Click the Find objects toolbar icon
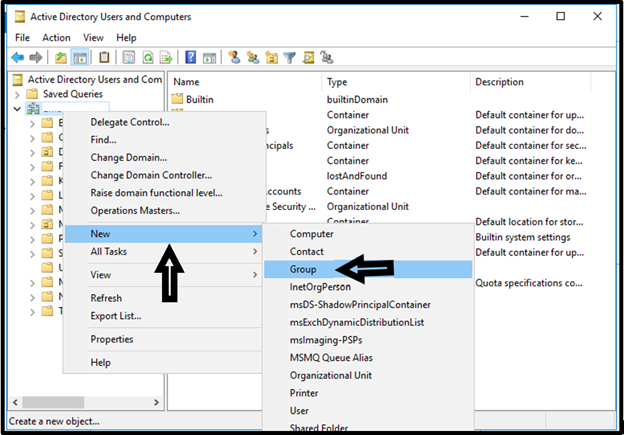 click(x=308, y=58)
